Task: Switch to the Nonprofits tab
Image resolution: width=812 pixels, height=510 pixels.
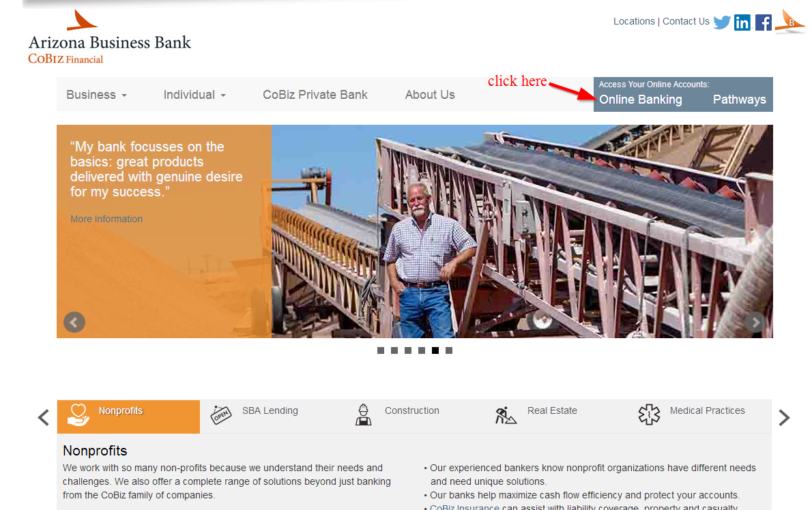Action: 128,417
